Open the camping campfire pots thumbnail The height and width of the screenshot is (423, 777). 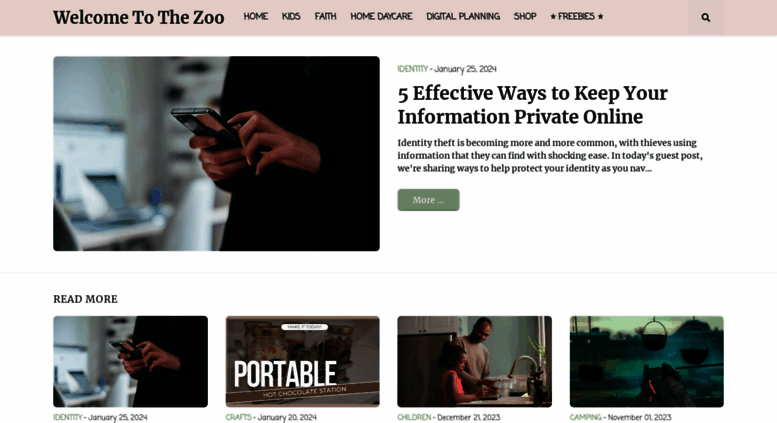(x=646, y=362)
